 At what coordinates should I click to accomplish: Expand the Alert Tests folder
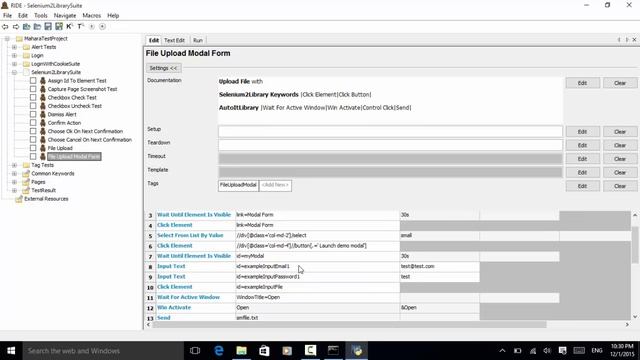[x=14, y=47]
